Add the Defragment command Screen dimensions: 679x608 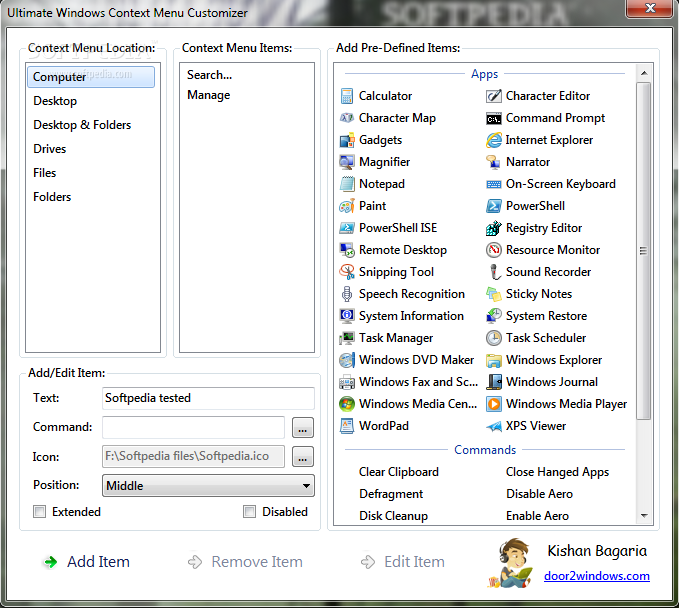tap(391, 494)
